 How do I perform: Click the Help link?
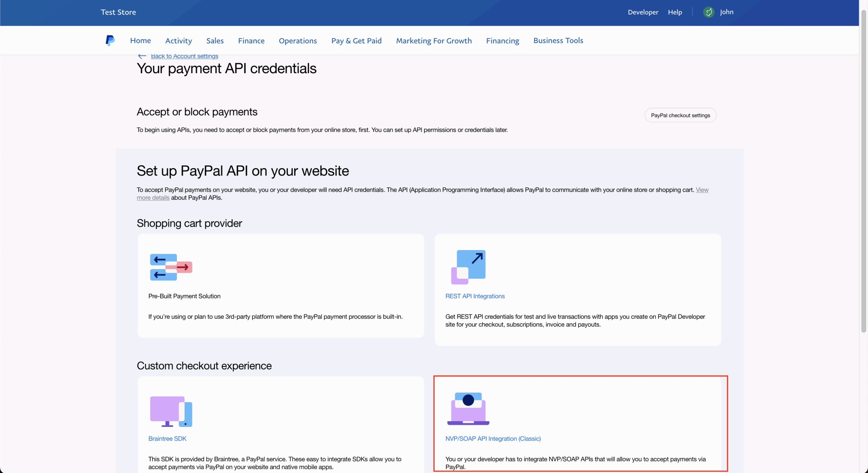point(675,12)
